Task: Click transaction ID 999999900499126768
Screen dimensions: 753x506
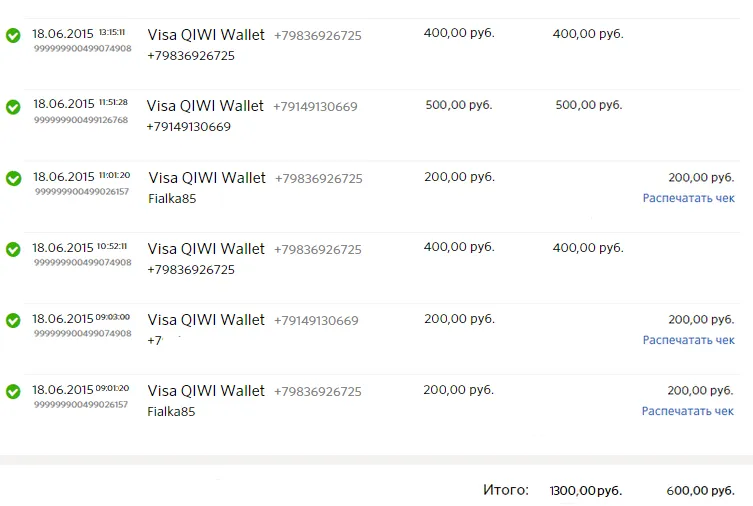Action: (81, 120)
